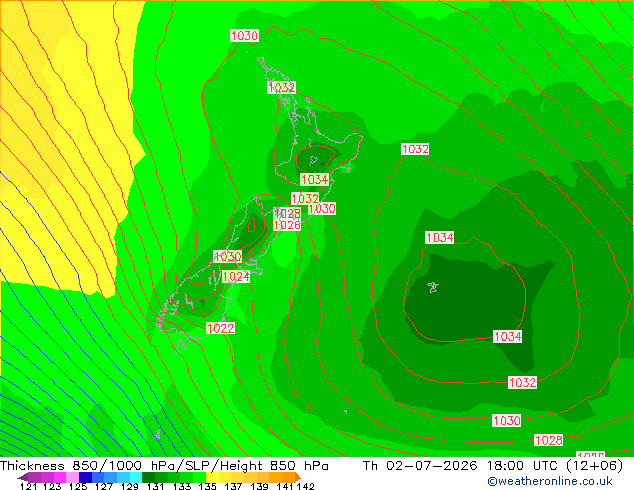634x490 pixels.
Task: Click the legend value 127
Action: click(x=104, y=486)
